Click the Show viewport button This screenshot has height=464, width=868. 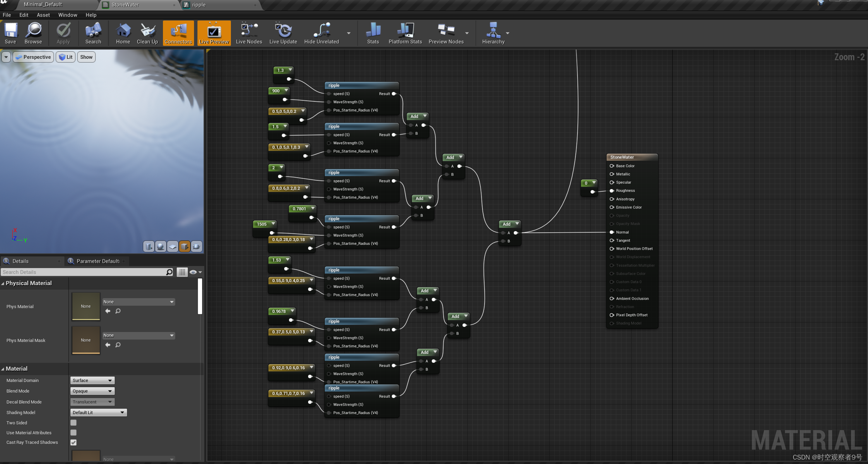tap(86, 57)
